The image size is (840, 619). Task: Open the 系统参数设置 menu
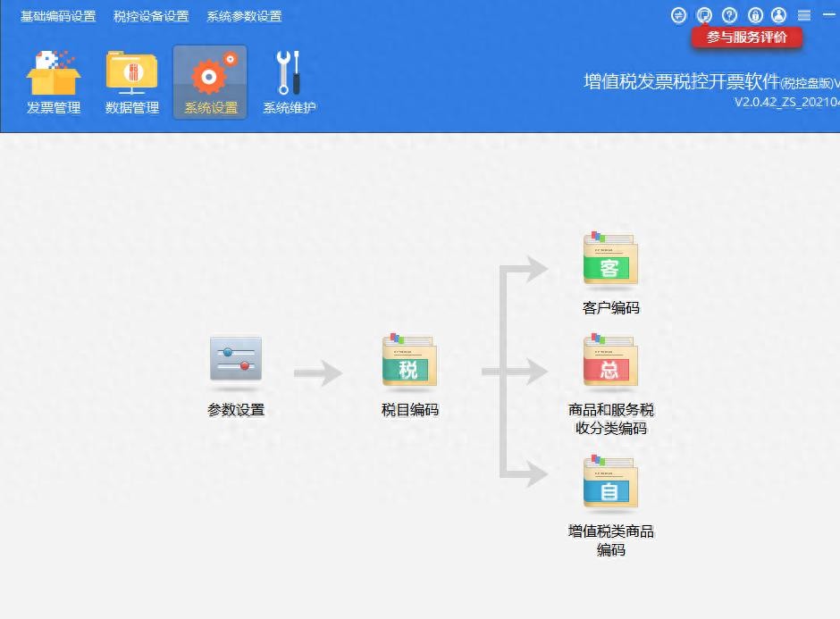244,16
